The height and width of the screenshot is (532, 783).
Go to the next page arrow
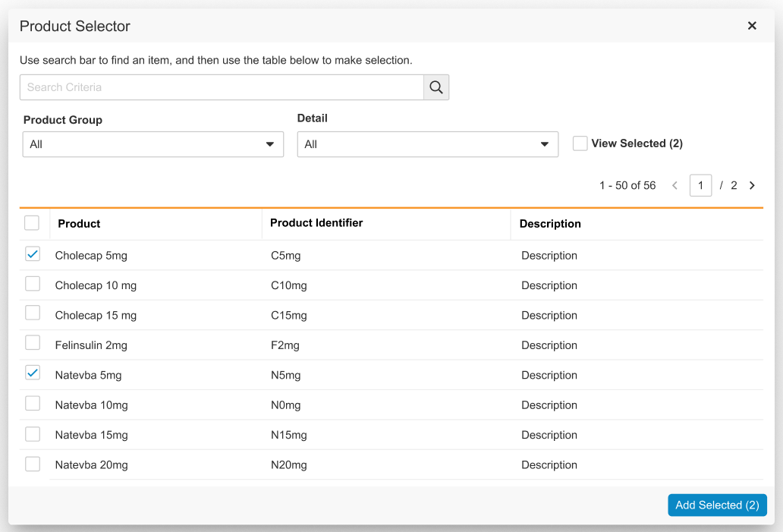pyautogui.click(x=752, y=185)
